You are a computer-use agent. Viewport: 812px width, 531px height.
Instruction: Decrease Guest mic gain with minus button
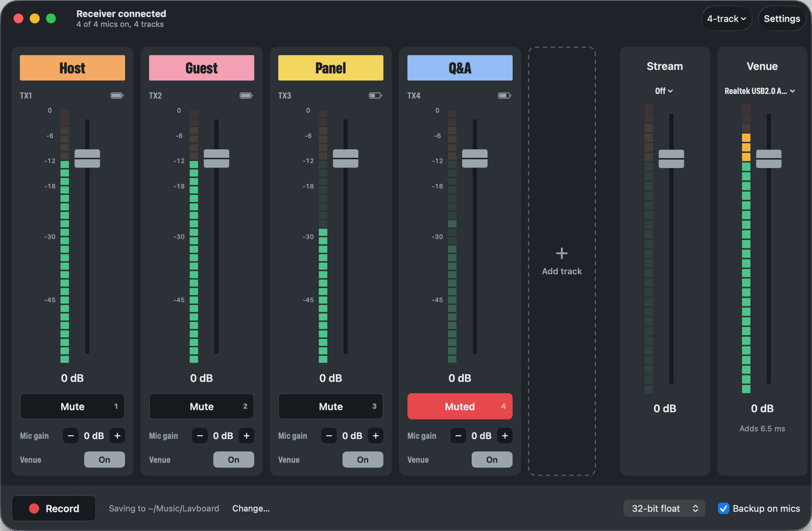(200, 436)
